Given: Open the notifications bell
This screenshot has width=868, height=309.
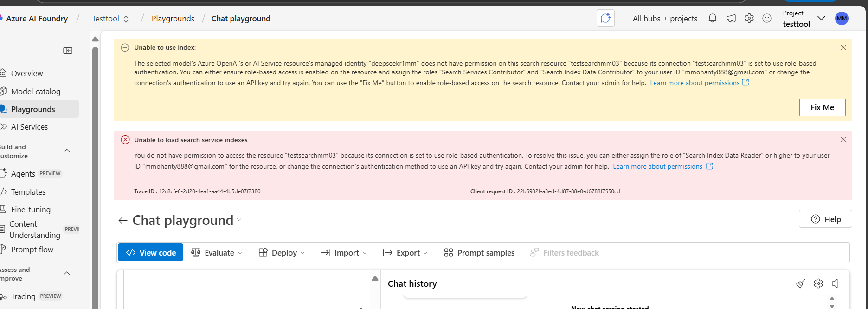Looking at the screenshot, I should pyautogui.click(x=713, y=19).
